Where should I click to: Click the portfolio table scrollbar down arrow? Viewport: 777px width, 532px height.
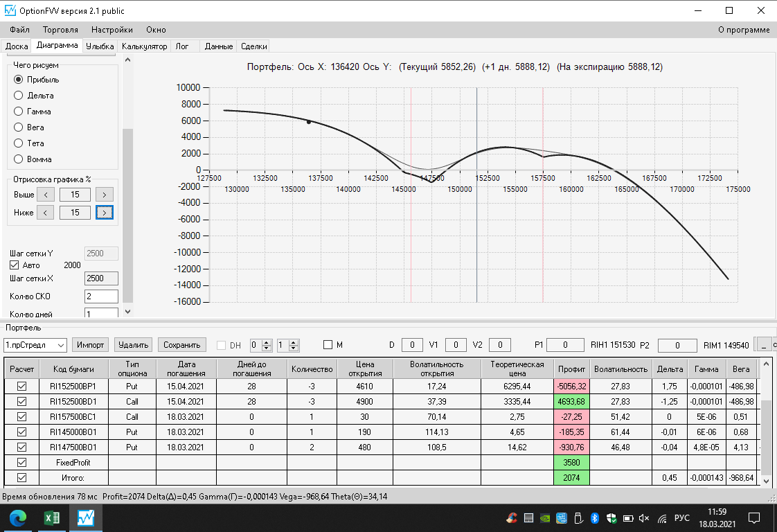(766, 481)
